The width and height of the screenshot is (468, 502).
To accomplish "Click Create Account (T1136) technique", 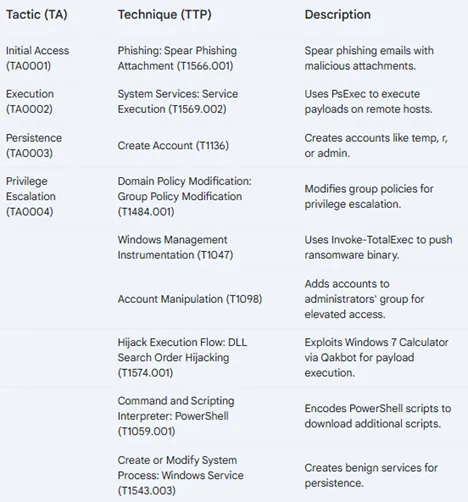I will (x=173, y=146).
